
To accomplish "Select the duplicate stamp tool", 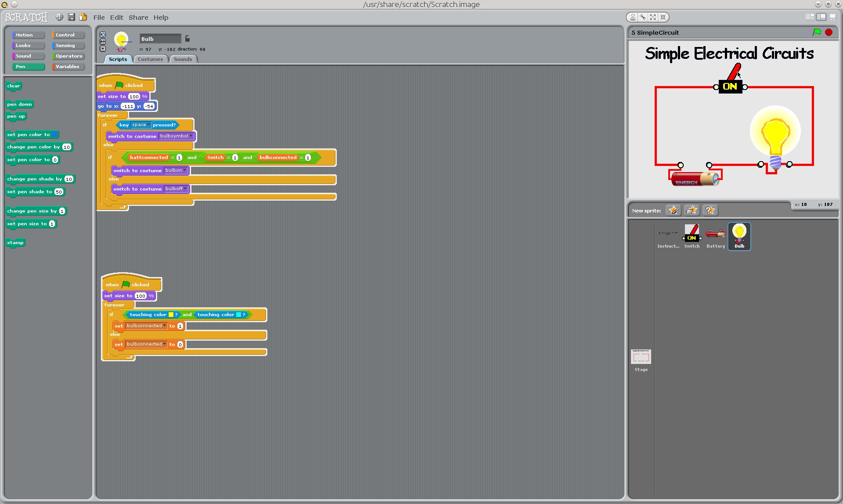I will click(633, 17).
